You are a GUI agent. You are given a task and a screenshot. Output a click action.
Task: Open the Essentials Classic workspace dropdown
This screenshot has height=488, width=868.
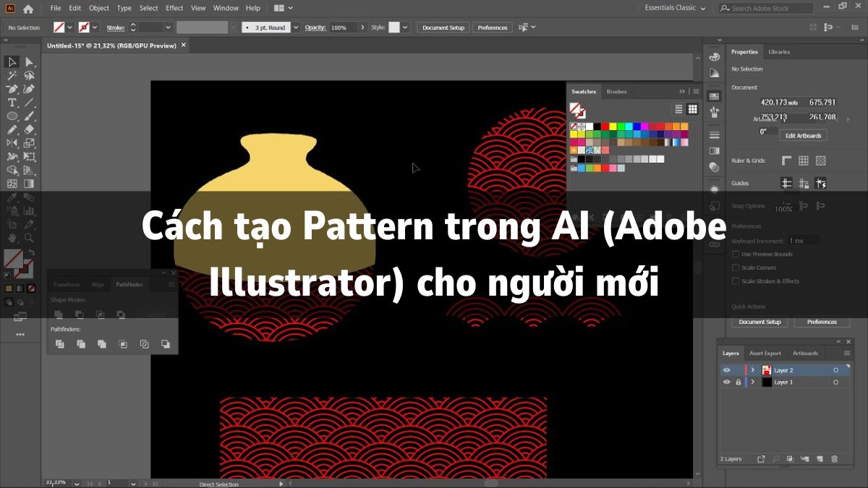click(673, 8)
